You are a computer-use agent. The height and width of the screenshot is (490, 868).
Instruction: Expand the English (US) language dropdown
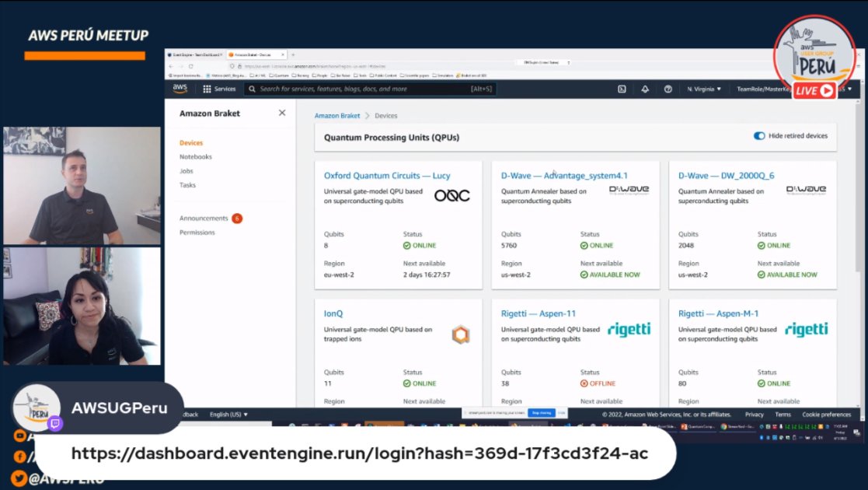point(228,415)
